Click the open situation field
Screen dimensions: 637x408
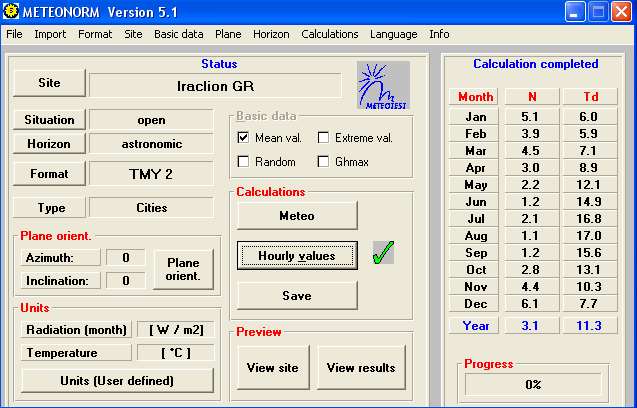click(x=151, y=120)
